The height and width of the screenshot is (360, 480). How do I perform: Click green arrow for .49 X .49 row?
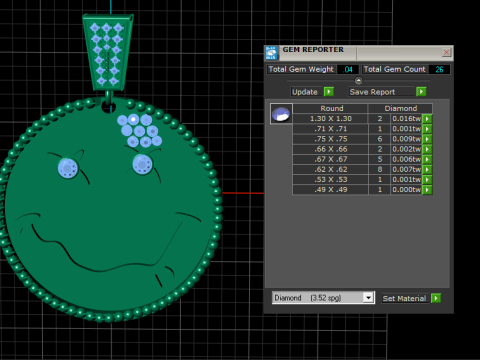coord(427,190)
